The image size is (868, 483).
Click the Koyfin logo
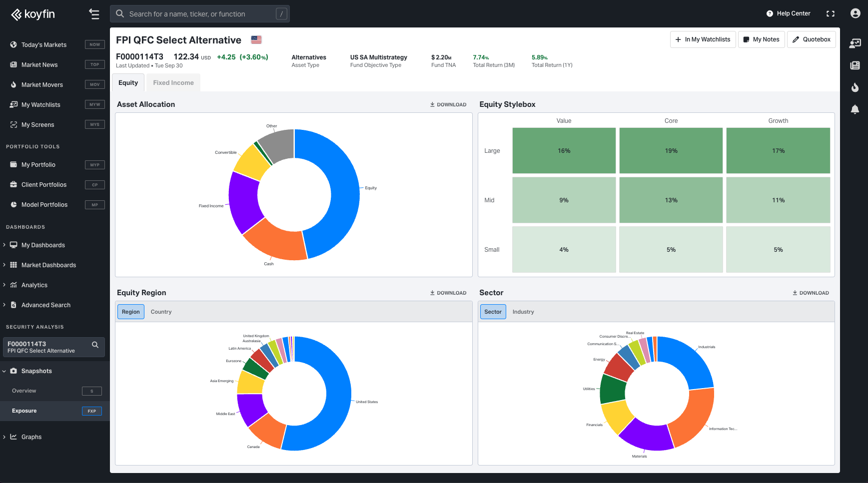33,14
